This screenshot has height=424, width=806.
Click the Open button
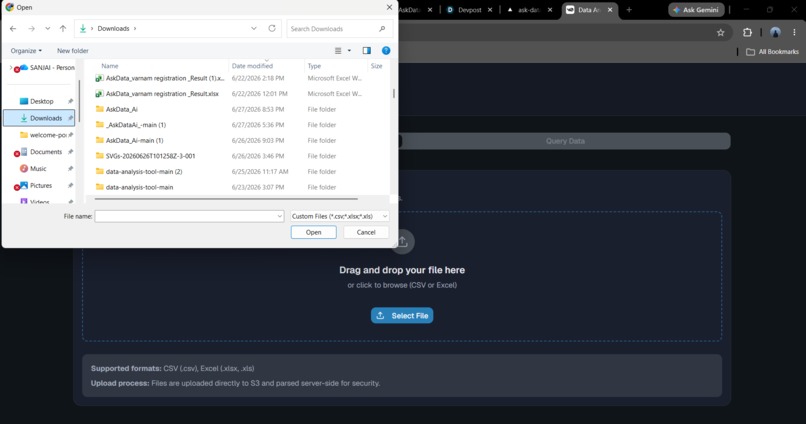(314, 232)
